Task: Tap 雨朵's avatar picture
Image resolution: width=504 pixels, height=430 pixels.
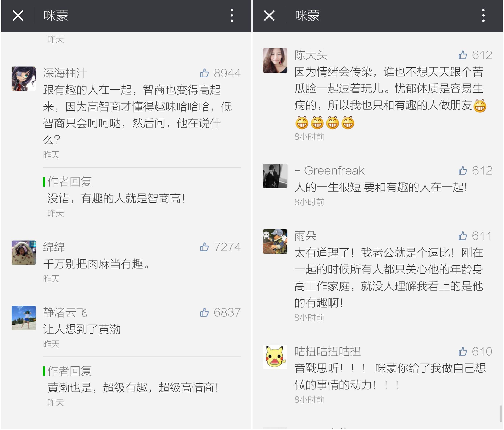Action: pos(275,241)
